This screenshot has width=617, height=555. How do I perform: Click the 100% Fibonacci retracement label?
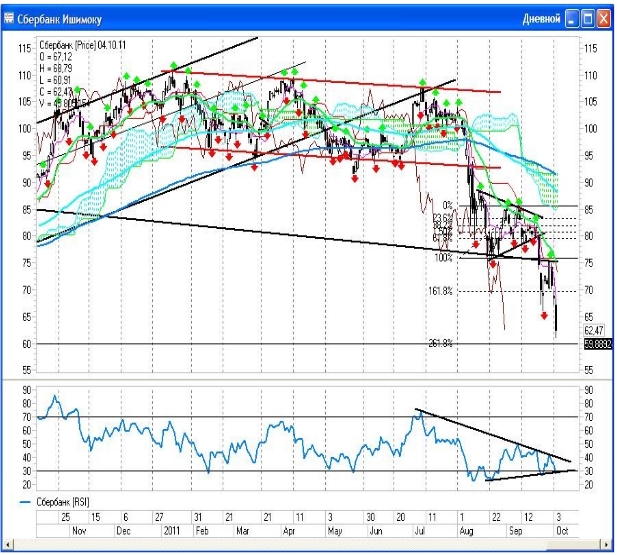pyautogui.click(x=443, y=258)
